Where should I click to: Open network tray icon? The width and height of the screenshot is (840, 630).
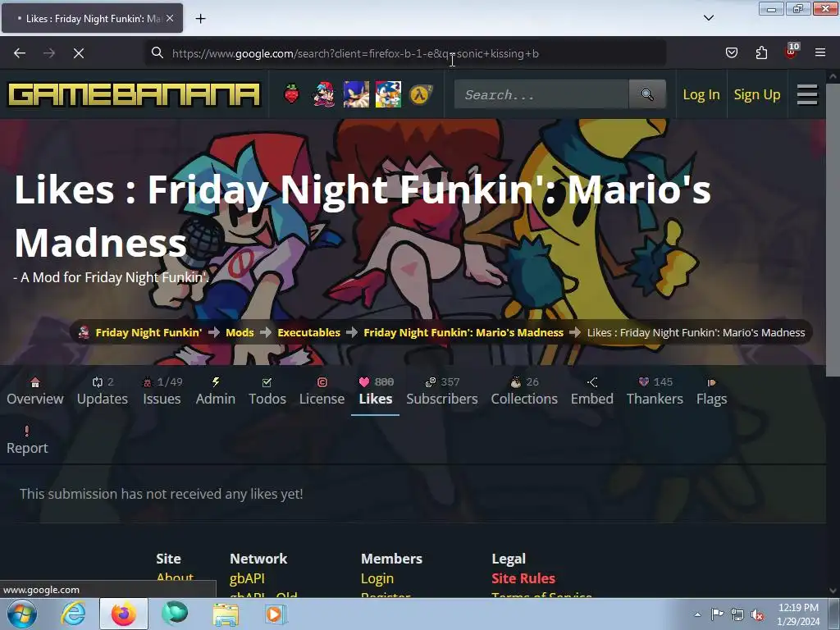[737, 615]
